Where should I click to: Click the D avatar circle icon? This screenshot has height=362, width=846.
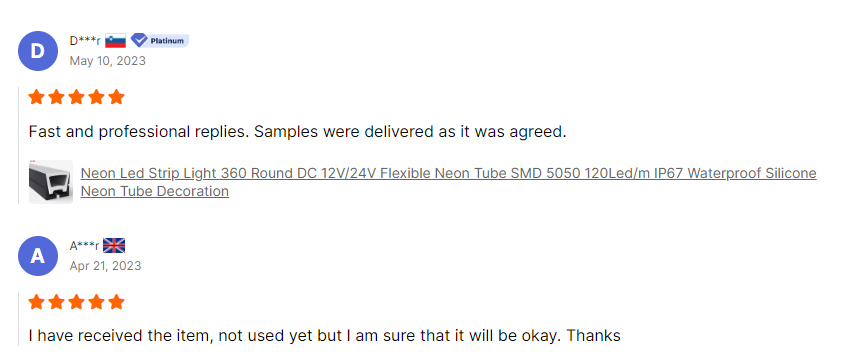pos(38,51)
